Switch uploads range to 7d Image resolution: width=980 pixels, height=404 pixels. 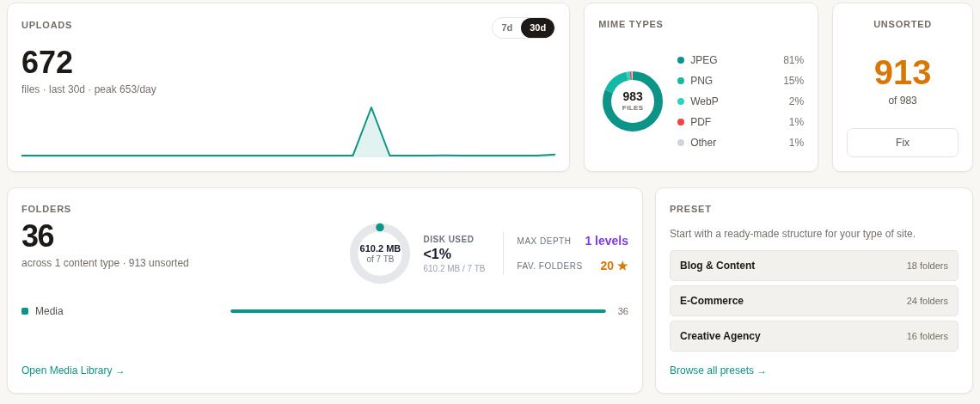coord(507,28)
